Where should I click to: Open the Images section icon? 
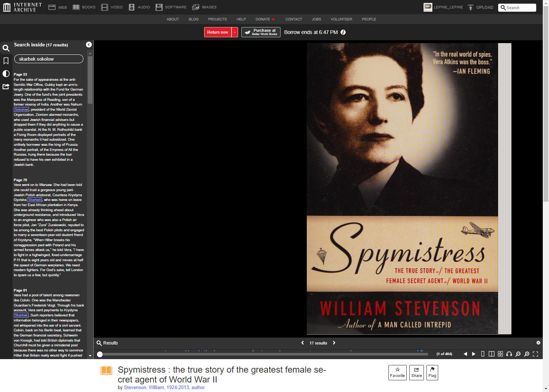coord(196,7)
